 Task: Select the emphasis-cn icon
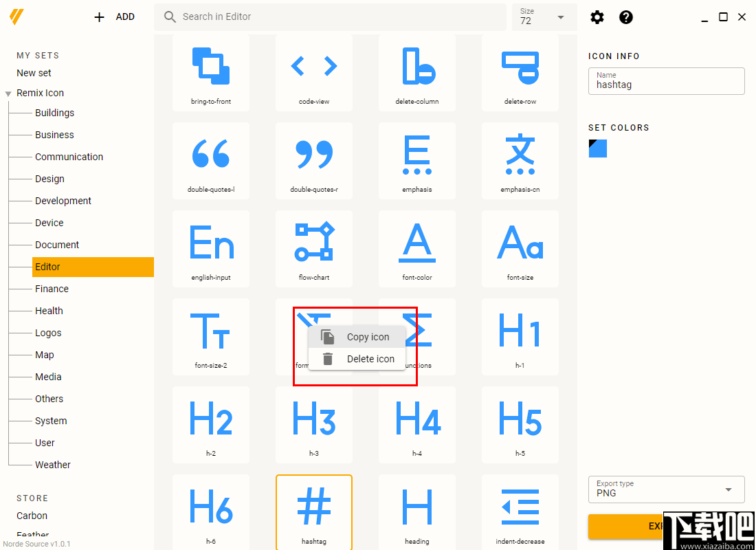coord(520,154)
